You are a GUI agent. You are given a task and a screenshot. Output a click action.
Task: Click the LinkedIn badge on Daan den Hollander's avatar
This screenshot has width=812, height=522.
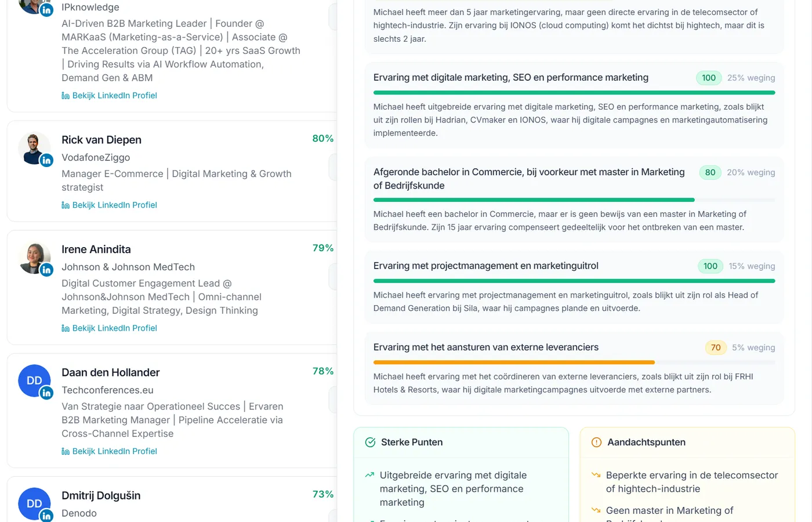coord(46,393)
